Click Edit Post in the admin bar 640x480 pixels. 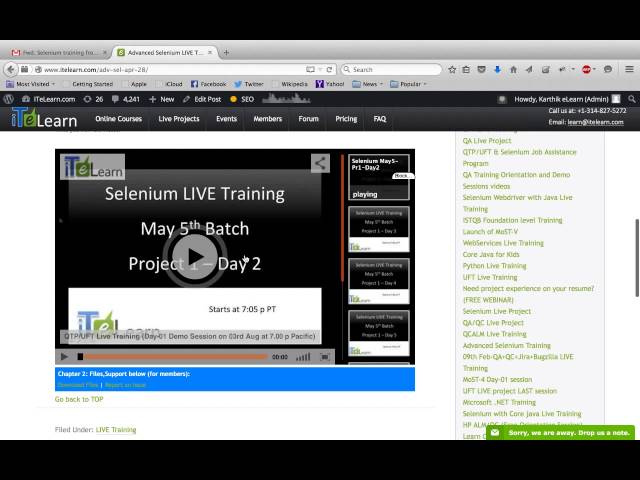[x=202, y=99]
